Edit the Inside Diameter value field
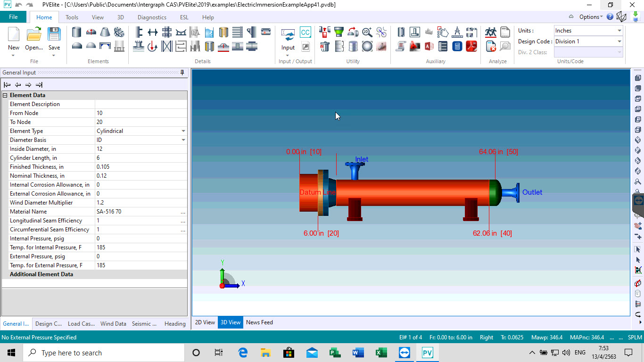644x362 pixels. point(141,149)
